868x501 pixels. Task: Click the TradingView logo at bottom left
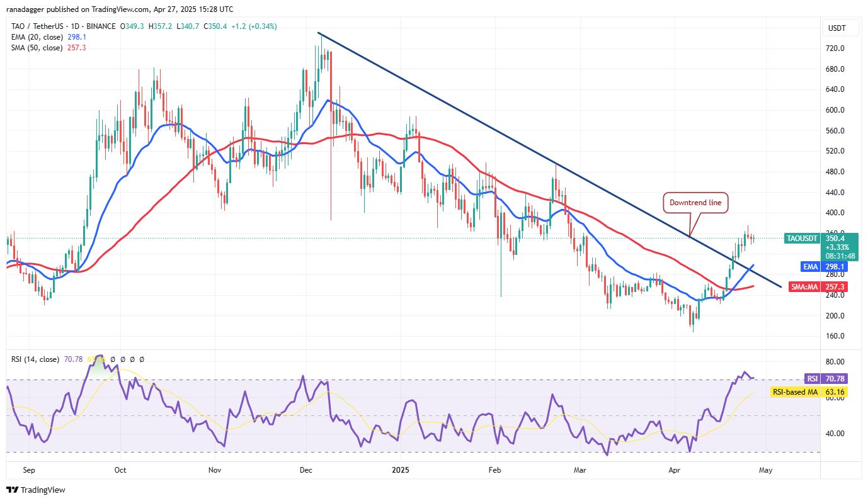pos(36,490)
